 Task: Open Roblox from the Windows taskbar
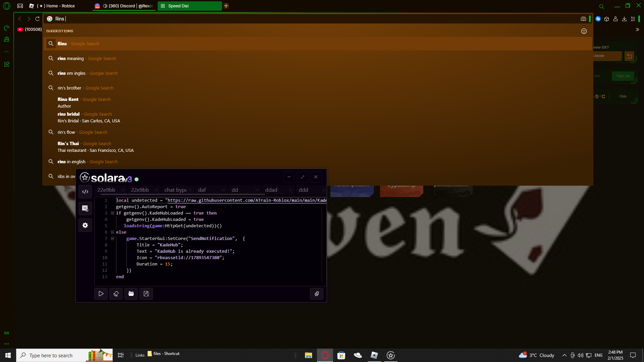(374, 355)
